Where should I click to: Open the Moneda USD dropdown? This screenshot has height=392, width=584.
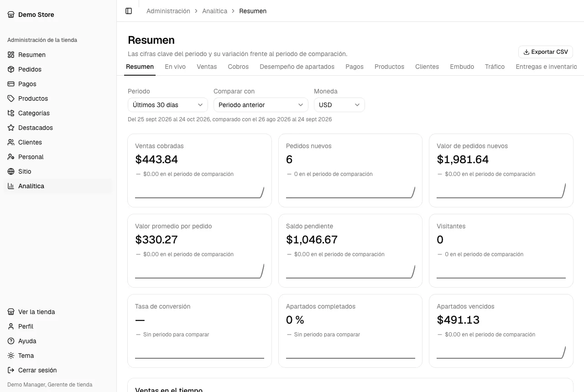[339, 105]
